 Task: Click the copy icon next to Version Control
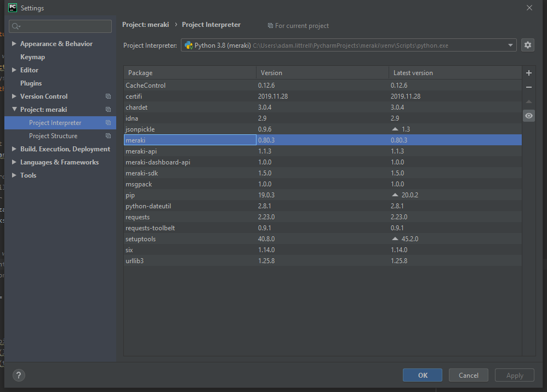click(x=107, y=96)
